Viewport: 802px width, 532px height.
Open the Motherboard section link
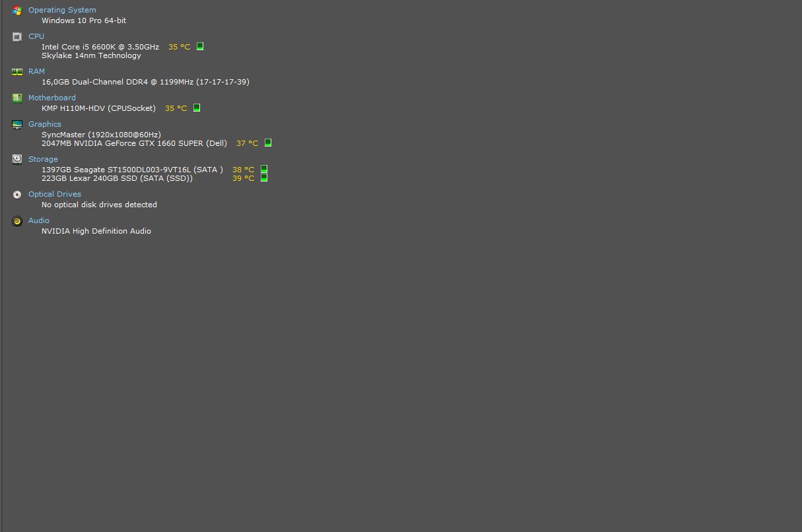52,98
